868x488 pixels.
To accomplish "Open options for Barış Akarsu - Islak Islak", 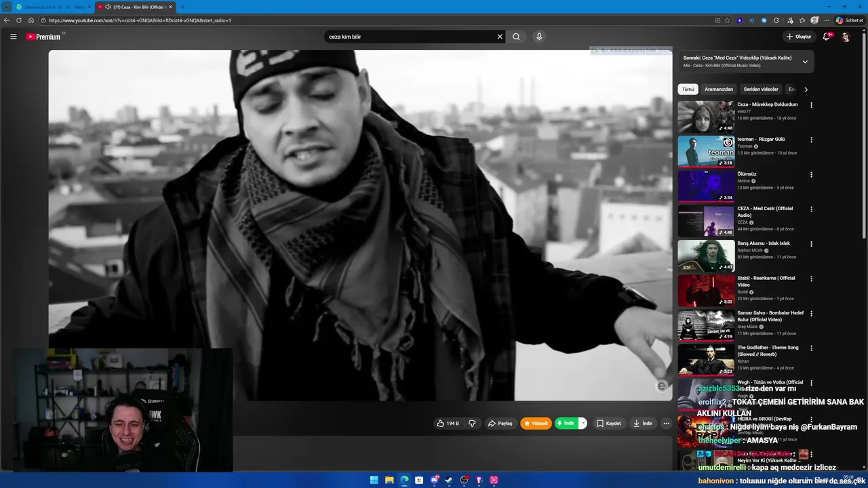I will click(811, 244).
